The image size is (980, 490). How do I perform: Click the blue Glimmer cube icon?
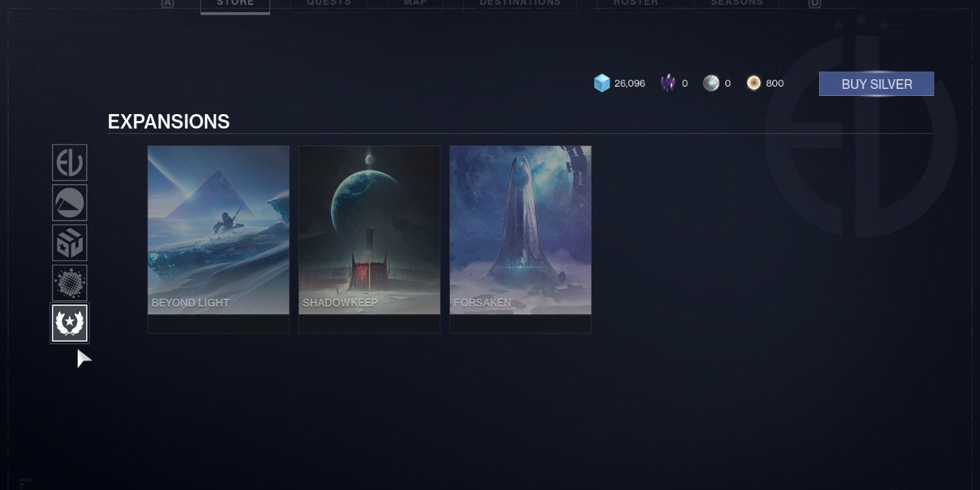[x=602, y=83]
